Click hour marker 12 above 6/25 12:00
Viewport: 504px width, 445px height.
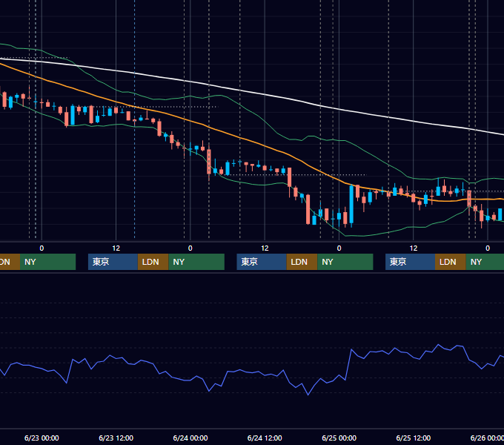[x=414, y=248]
